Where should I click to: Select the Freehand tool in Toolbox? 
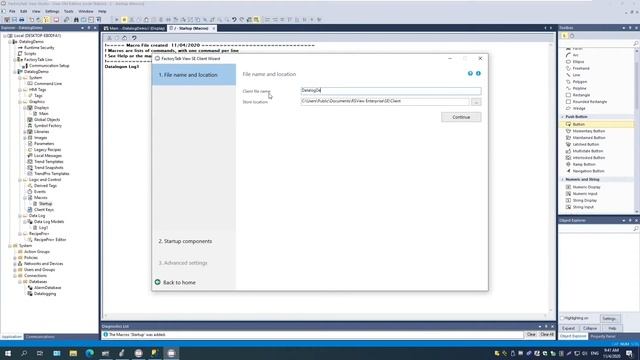(581, 68)
